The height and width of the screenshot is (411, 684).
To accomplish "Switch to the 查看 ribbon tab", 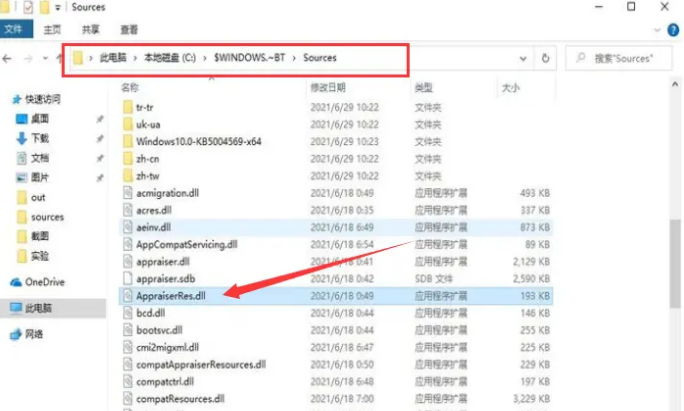I will pos(129,30).
